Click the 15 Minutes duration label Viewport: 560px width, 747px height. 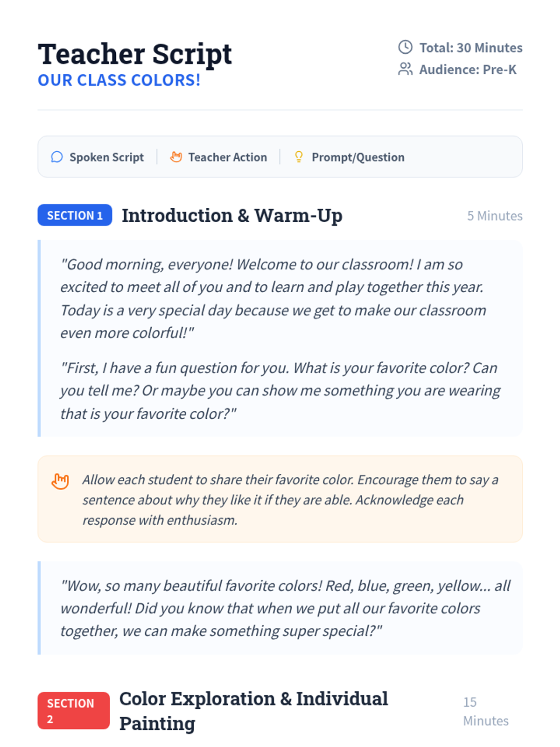pos(486,712)
